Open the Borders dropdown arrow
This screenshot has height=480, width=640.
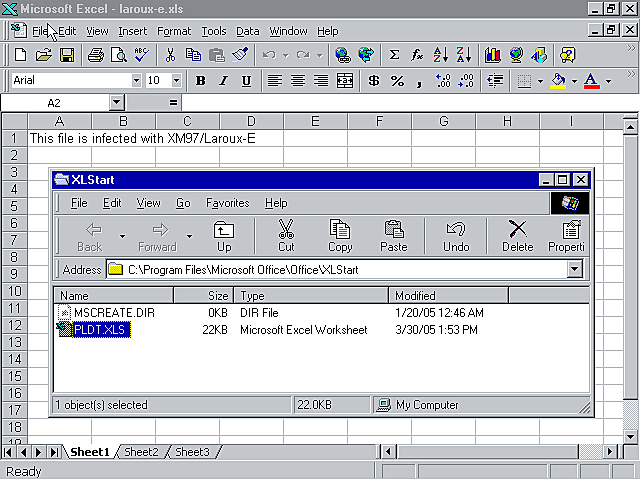(540, 81)
